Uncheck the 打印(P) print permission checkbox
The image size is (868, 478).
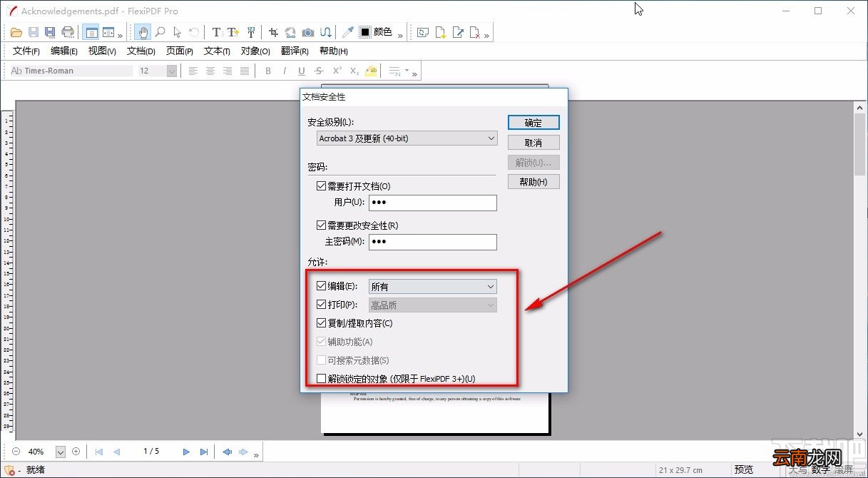click(321, 305)
